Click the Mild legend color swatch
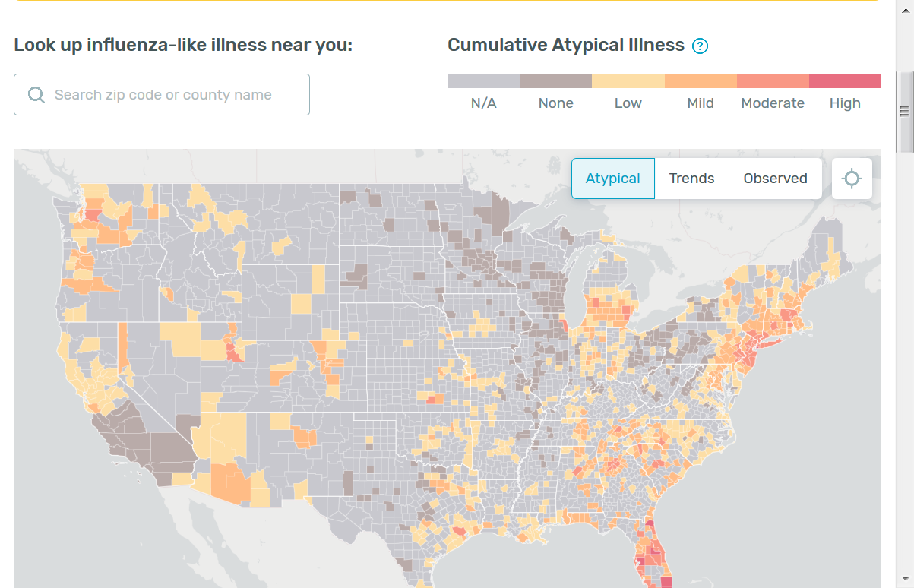The image size is (914, 588). point(701,81)
